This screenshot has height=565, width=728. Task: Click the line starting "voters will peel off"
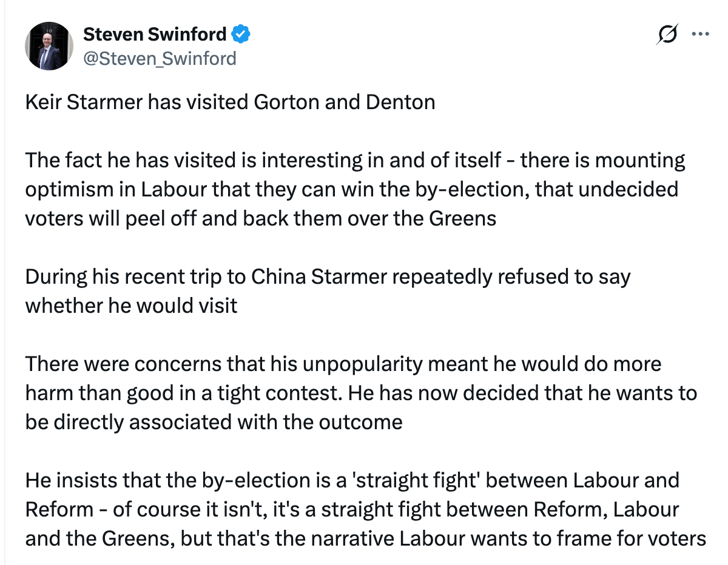click(260, 218)
